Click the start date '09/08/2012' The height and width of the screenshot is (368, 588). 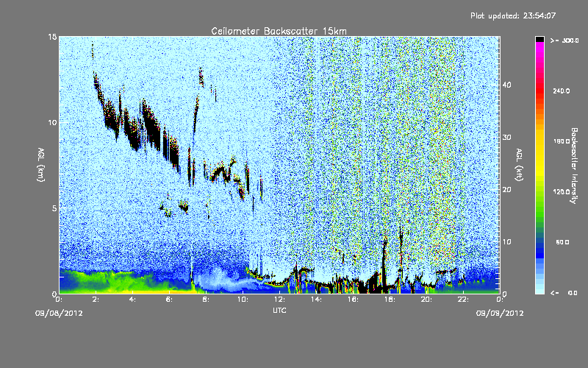point(59,314)
